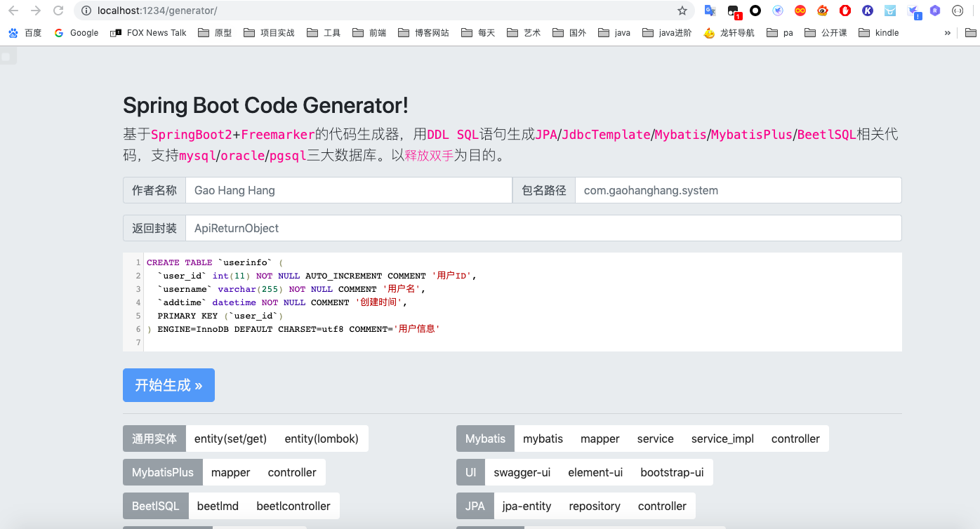Select the jpa-entity template

click(x=527, y=506)
